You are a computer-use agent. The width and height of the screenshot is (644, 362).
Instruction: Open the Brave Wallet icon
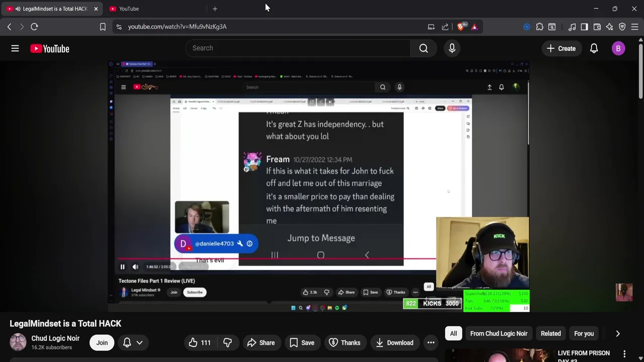[597, 27]
